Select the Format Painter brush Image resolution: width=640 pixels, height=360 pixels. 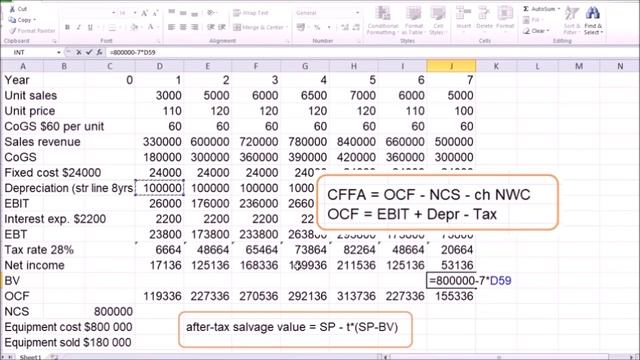(13, 31)
